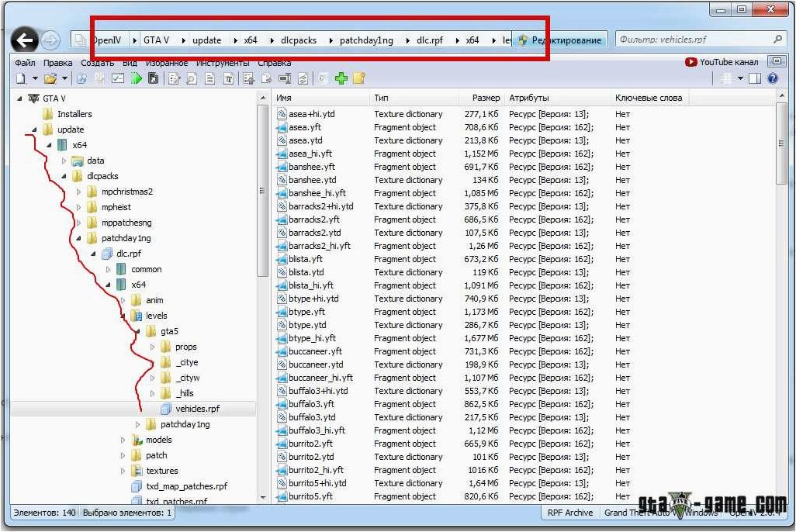Open the Инструменты menu

(223, 63)
